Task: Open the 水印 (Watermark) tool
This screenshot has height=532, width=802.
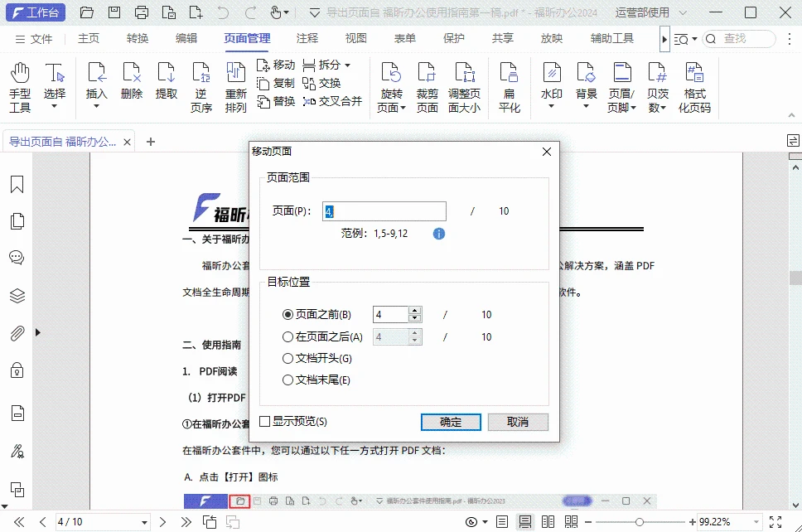Action: tap(551, 79)
